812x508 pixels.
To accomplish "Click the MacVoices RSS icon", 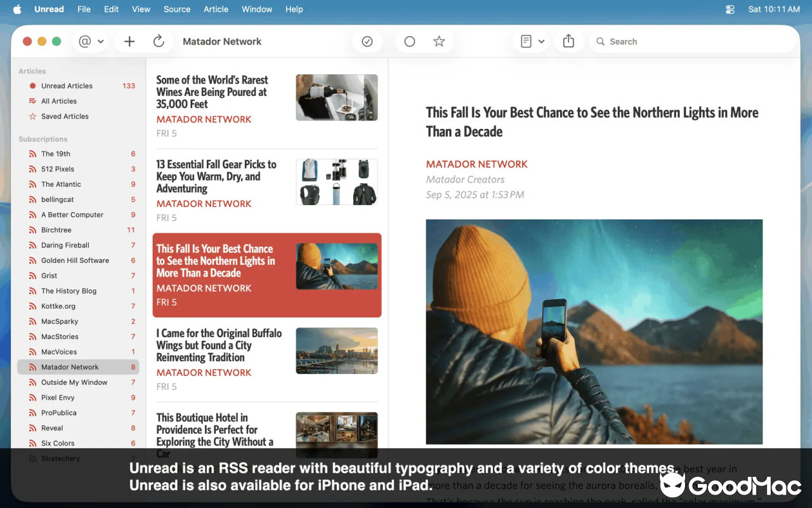I will coord(32,352).
